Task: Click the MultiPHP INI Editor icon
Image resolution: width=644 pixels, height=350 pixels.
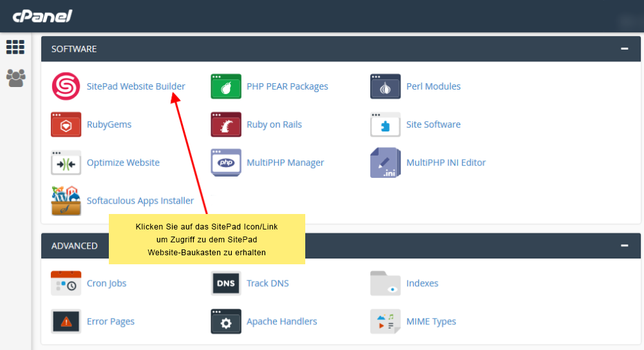Action: (x=385, y=162)
